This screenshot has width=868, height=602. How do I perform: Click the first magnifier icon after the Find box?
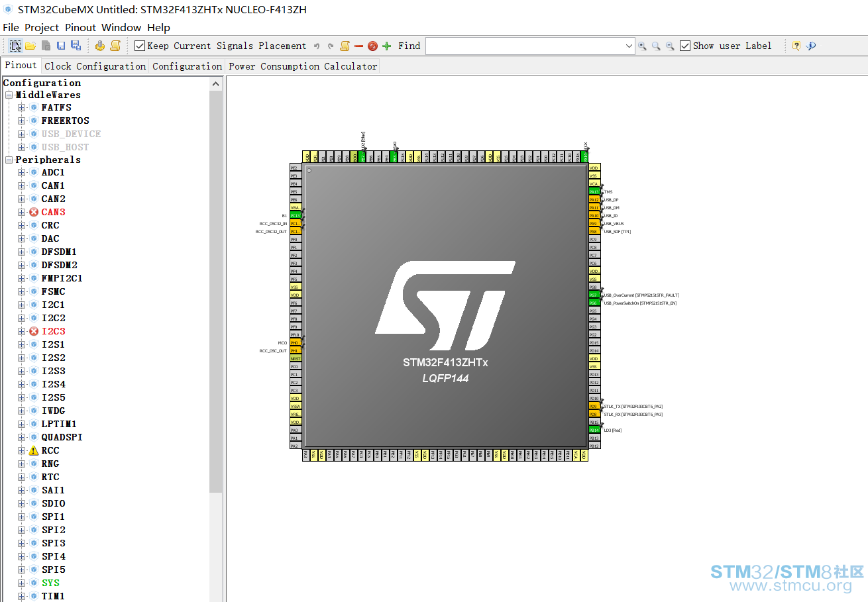point(642,46)
